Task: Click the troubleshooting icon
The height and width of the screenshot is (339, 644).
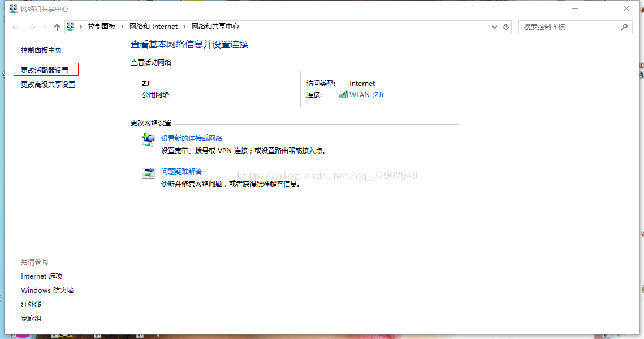Action: tap(148, 173)
